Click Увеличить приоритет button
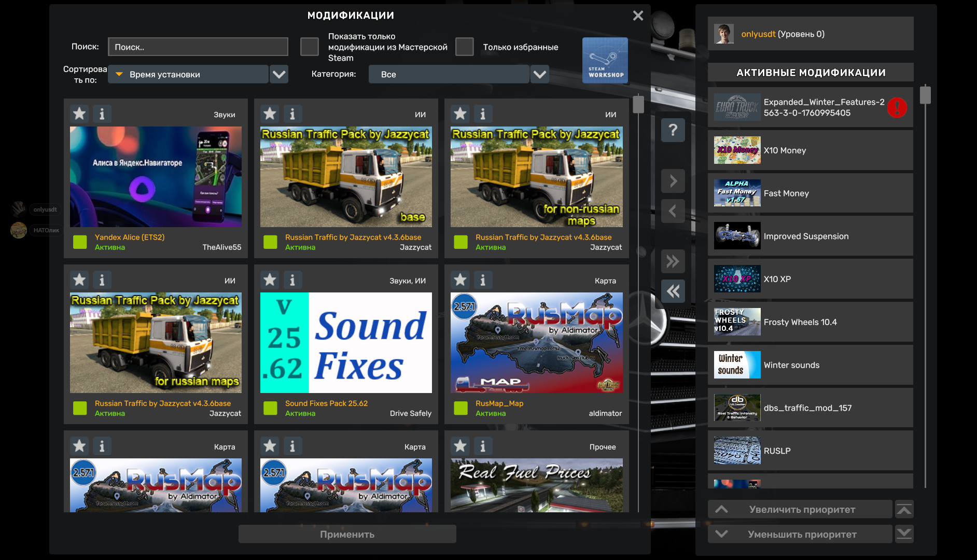 click(800, 509)
